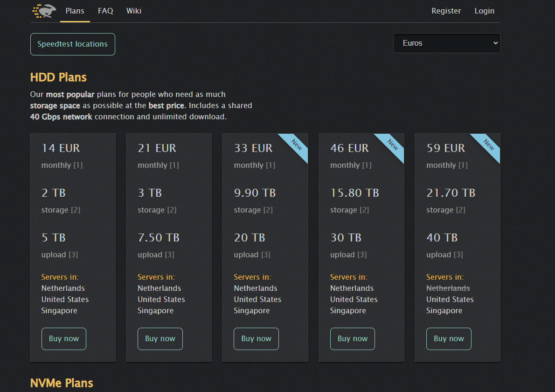
Task: Click footnote [1] beside monthly on 21 EUR plan
Action: pos(174,165)
